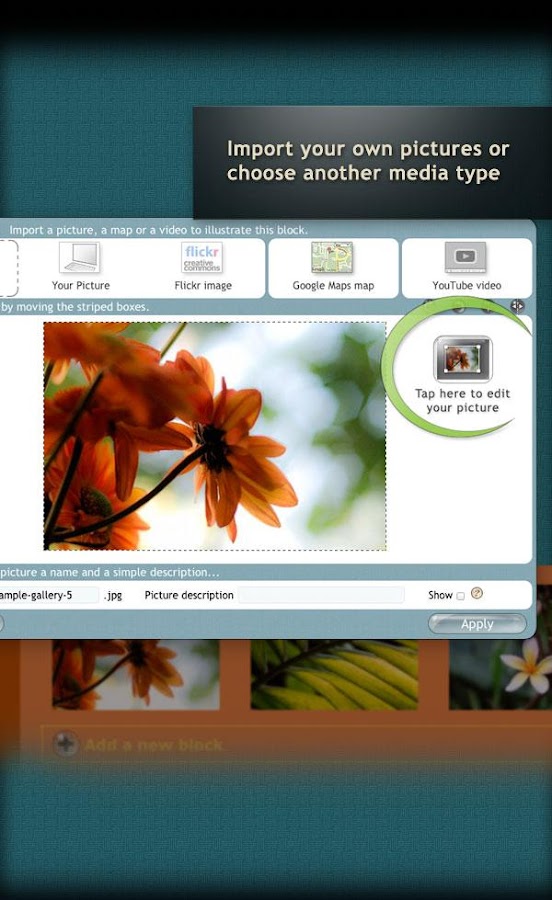Select the white plumeria gallery thumbnail
The width and height of the screenshot is (552, 900).
coord(500,674)
